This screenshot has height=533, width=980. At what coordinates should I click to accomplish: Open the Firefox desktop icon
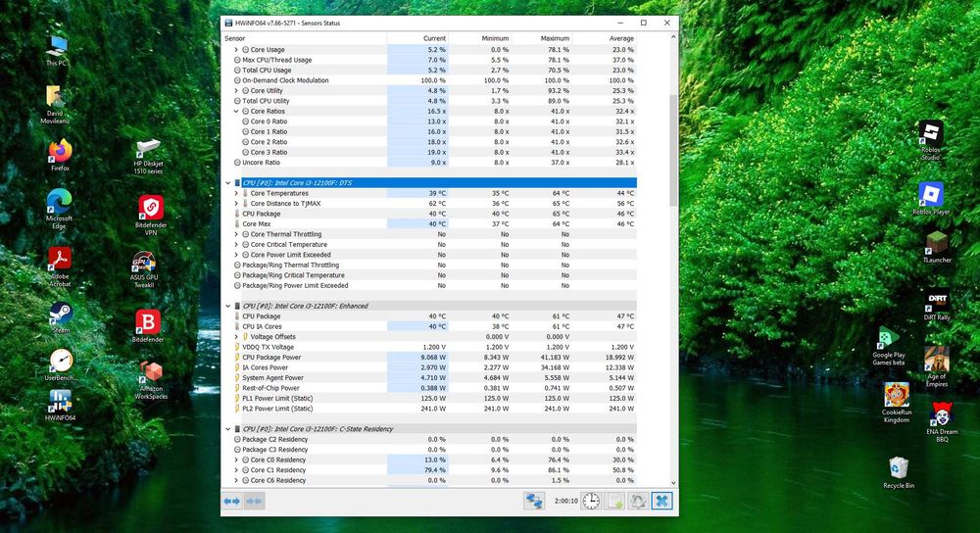coord(61,155)
